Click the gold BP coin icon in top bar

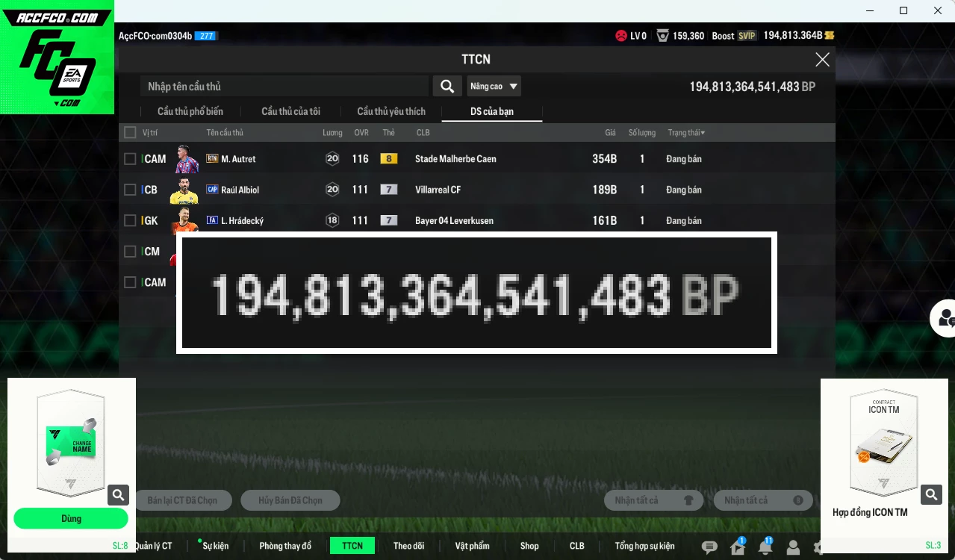(x=830, y=36)
